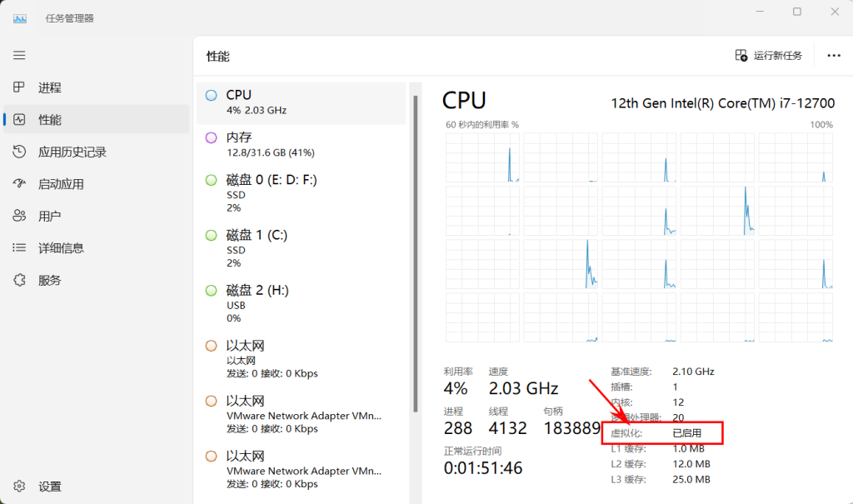Click the resource list vertical scrollbar
Image resolution: width=853 pixels, height=504 pixels.
pyautogui.click(x=416, y=250)
